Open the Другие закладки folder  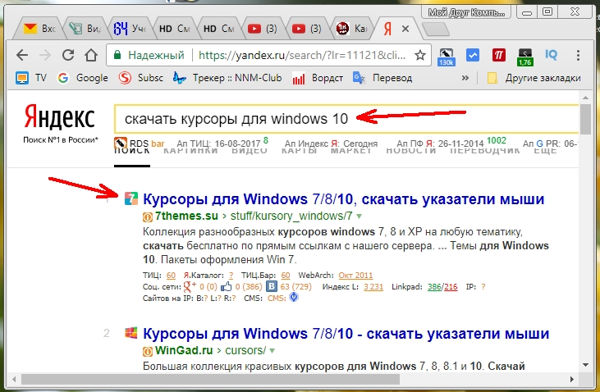point(534,78)
